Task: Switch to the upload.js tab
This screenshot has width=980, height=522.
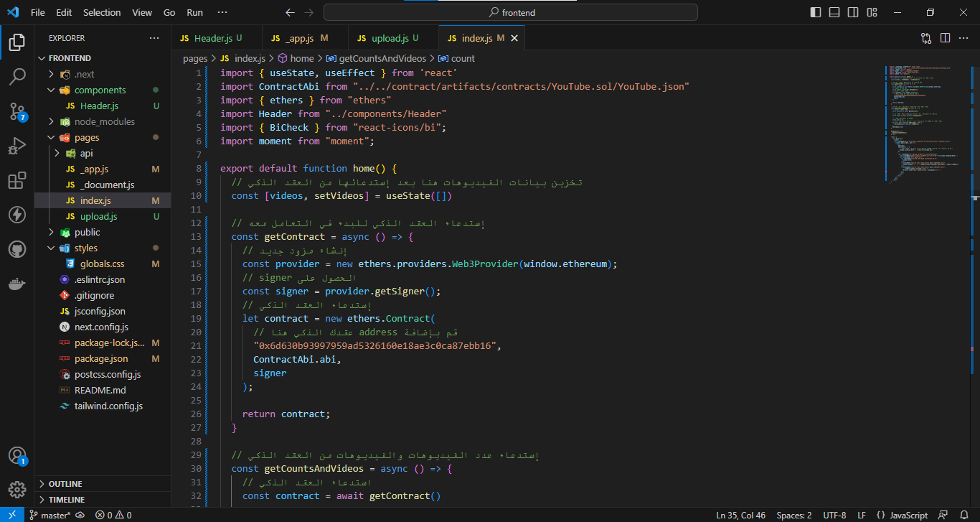Action: [x=390, y=38]
